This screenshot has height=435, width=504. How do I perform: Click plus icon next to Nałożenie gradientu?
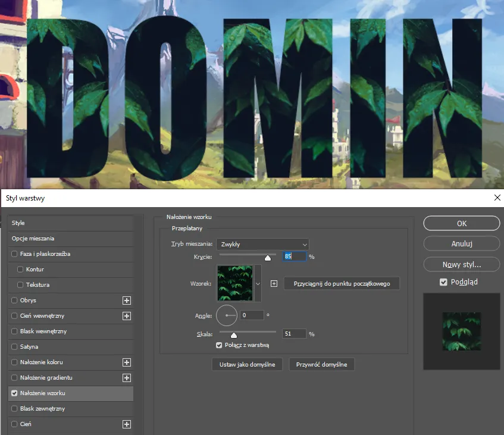[x=126, y=378]
